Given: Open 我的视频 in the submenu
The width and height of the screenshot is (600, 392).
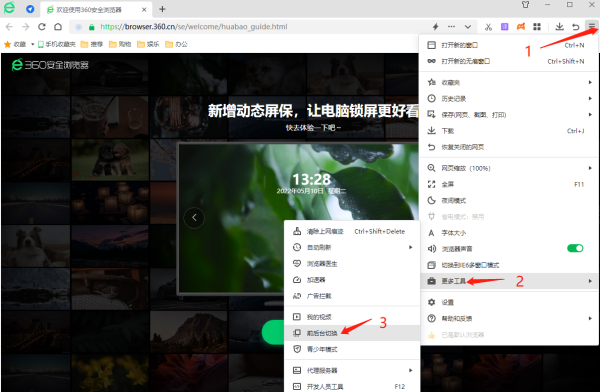Looking at the screenshot, I should pos(352,317).
